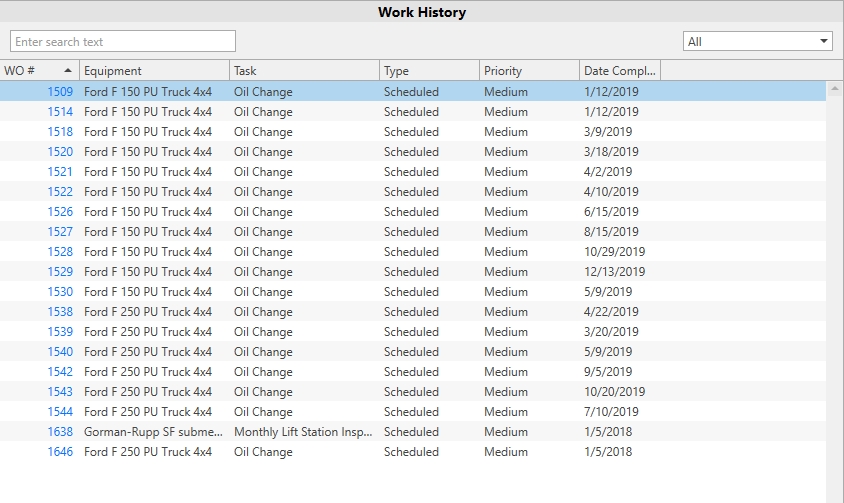Open work order link 1538

(x=60, y=311)
